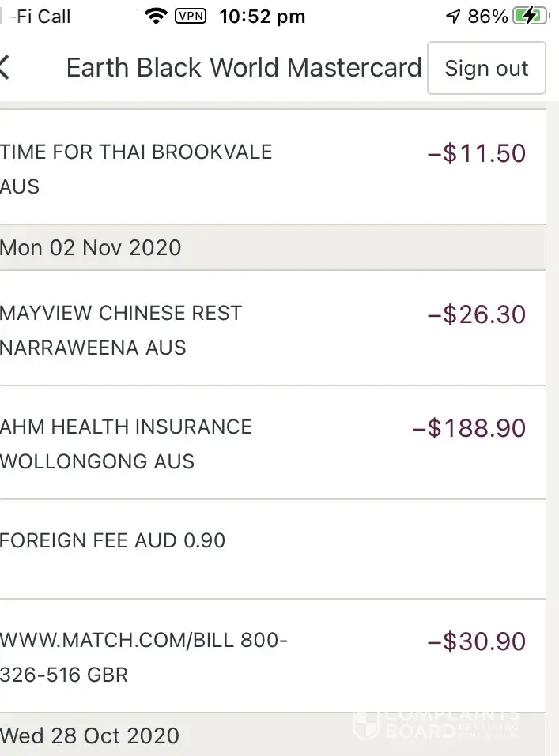Viewport: 559px width, 756px height.
Task: Open Time For Thai Brookvale transaction
Action: click(x=136, y=168)
